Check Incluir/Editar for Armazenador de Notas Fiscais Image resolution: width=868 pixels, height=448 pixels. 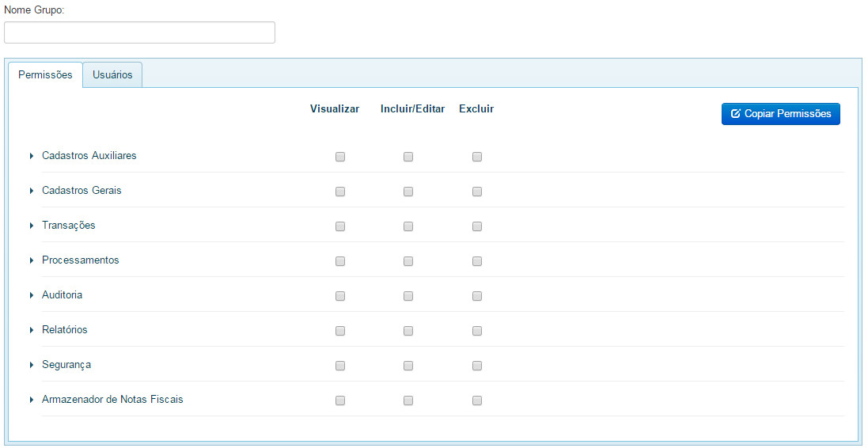pyautogui.click(x=408, y=401)
